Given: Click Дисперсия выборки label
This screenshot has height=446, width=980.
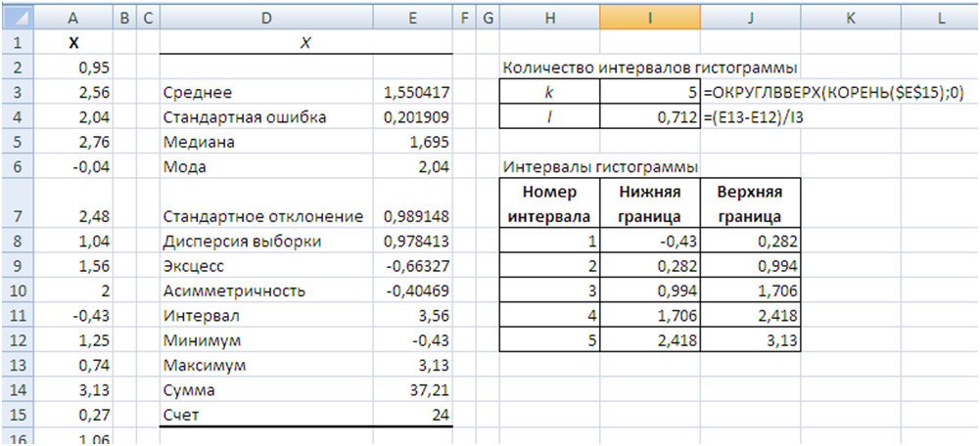Looking at the screenshot, I should click(267, 242).
